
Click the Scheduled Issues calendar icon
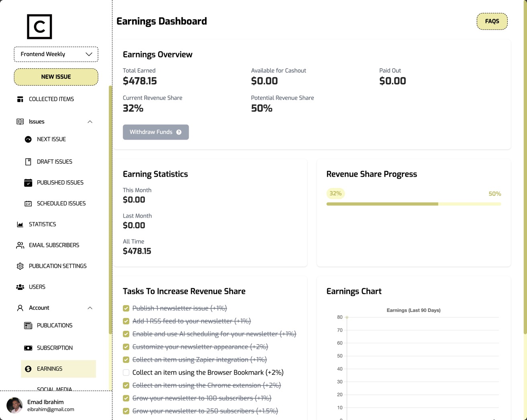28,203
